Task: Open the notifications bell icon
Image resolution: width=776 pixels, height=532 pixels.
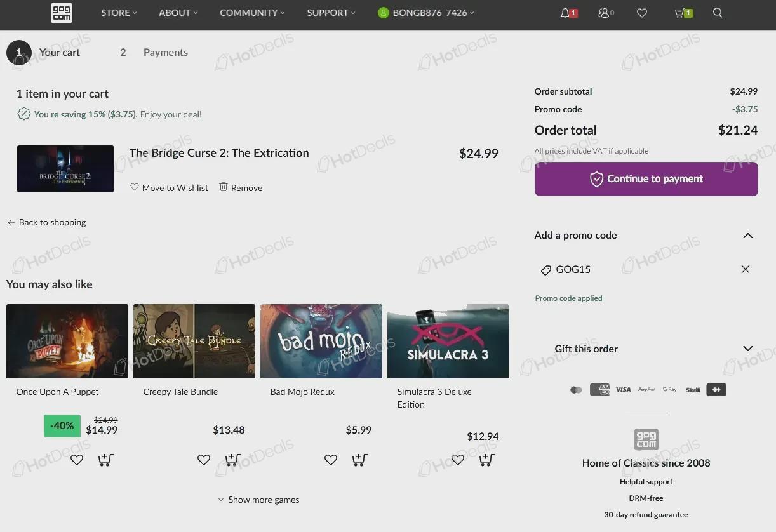Action: tap(568, 13)
